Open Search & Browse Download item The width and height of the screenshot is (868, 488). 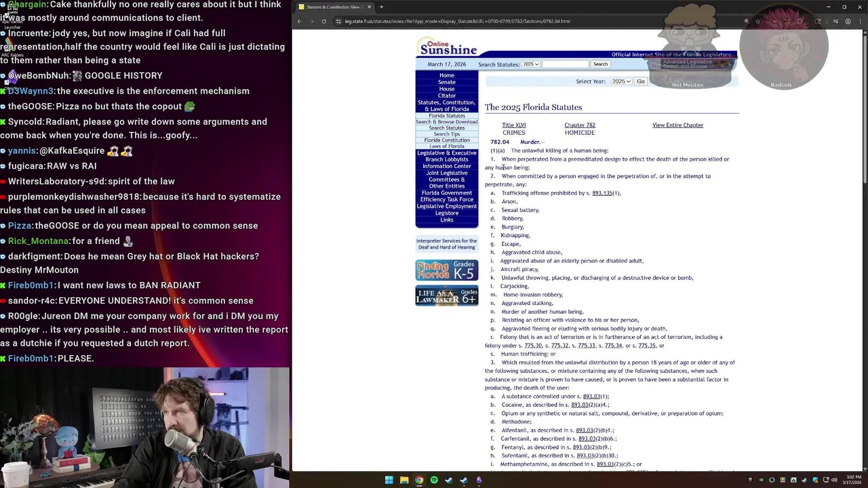coord(447,122)
